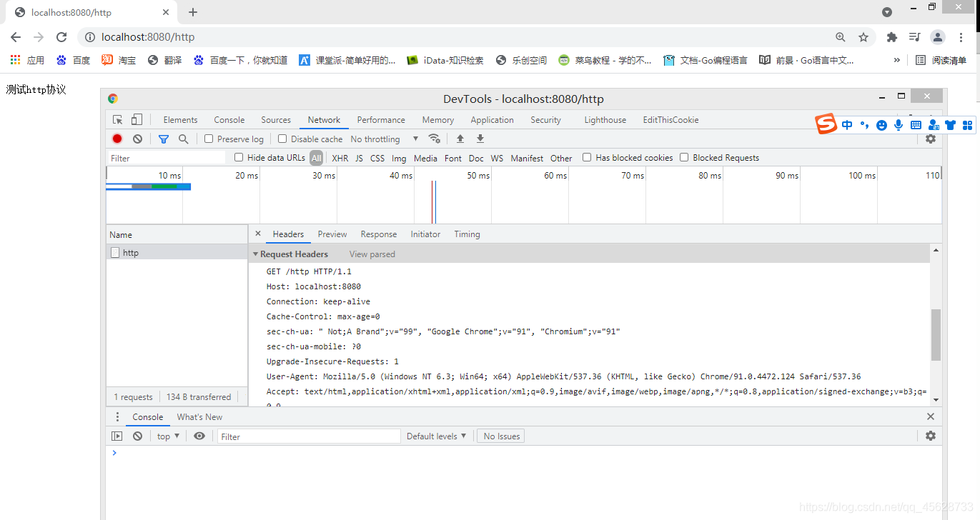Filter requests by CSS

click(377, 158)
